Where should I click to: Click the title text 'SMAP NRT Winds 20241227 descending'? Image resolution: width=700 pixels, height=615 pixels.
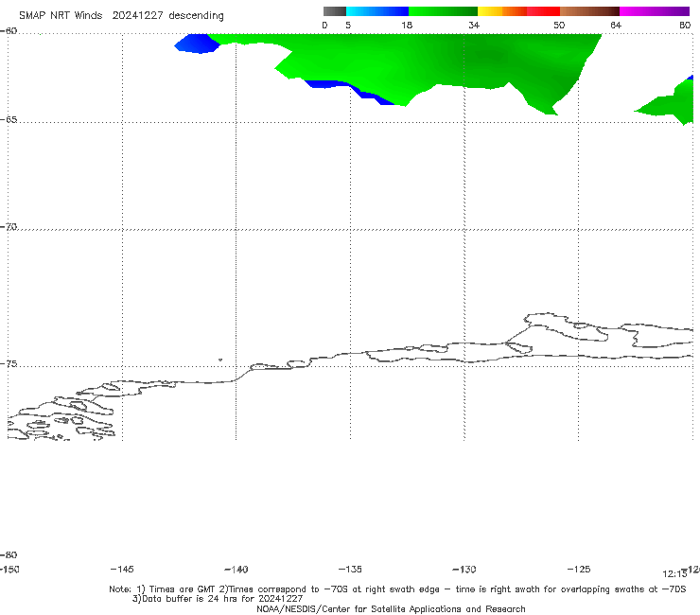click(121, 16)
